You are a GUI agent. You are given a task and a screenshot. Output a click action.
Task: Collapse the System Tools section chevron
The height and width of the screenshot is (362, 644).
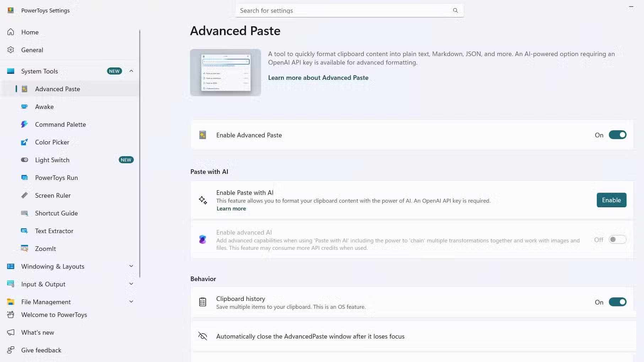[x=131, y=71]
